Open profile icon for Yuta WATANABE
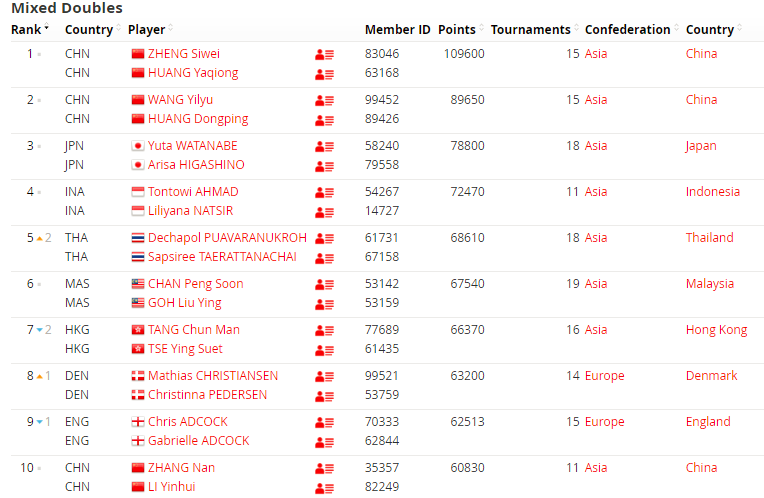This screenshot has width=764, height=498. pyautogui.click(x=324, y=146)
